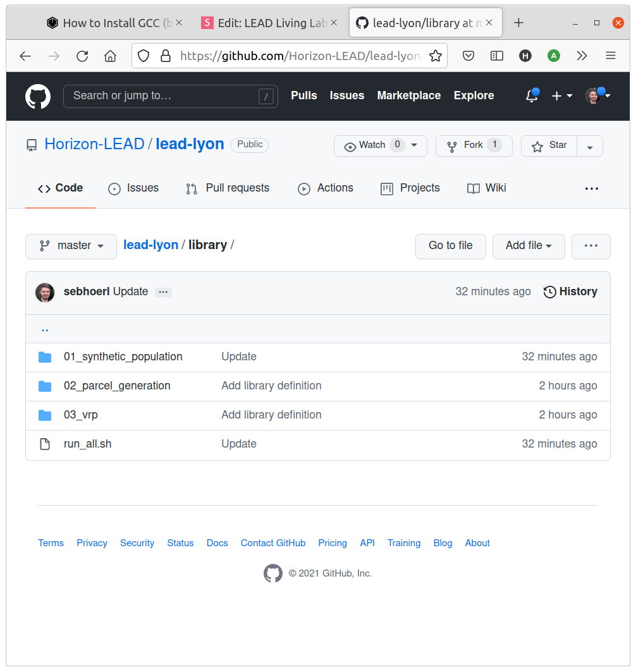Open Marketplace in the header

[x=409, y=95]
